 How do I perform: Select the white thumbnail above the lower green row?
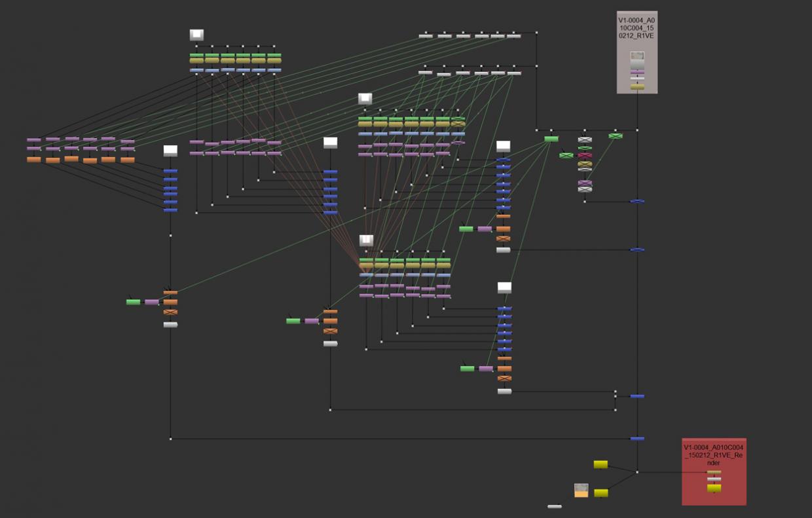click(366, 241)
